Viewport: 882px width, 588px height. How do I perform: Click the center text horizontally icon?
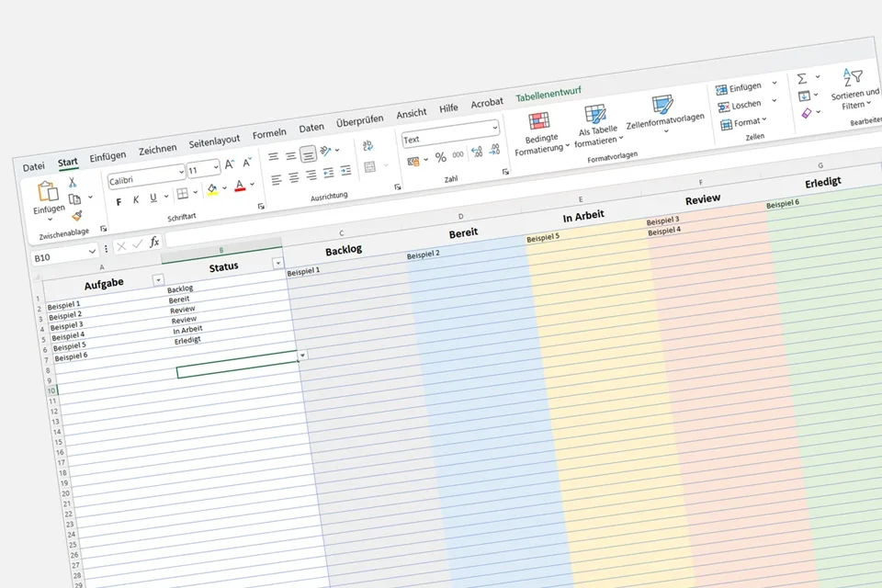(294, 178)
